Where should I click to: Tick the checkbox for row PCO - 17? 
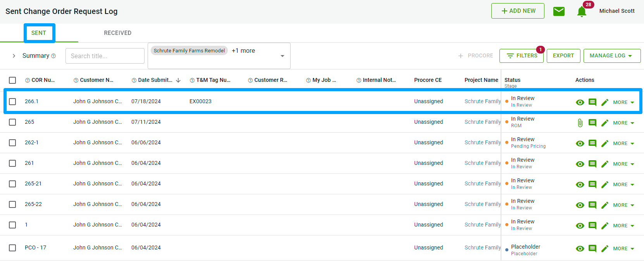pos(12,248)
